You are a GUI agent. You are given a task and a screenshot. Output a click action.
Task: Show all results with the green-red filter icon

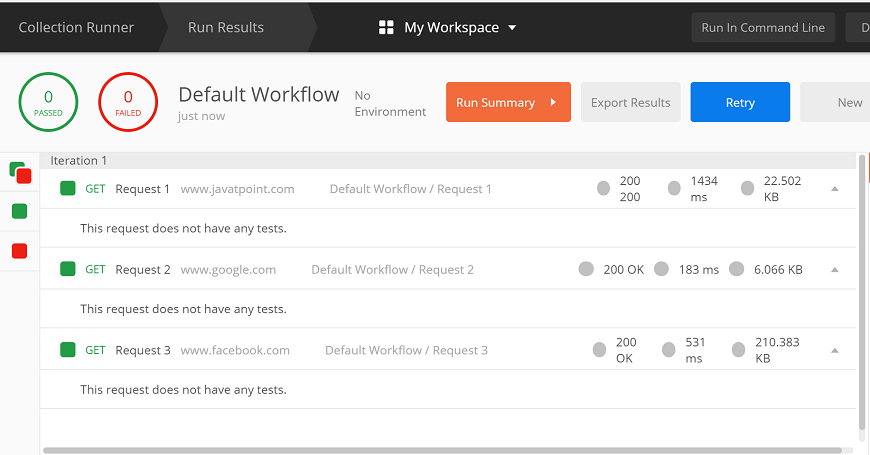(21, 173)
